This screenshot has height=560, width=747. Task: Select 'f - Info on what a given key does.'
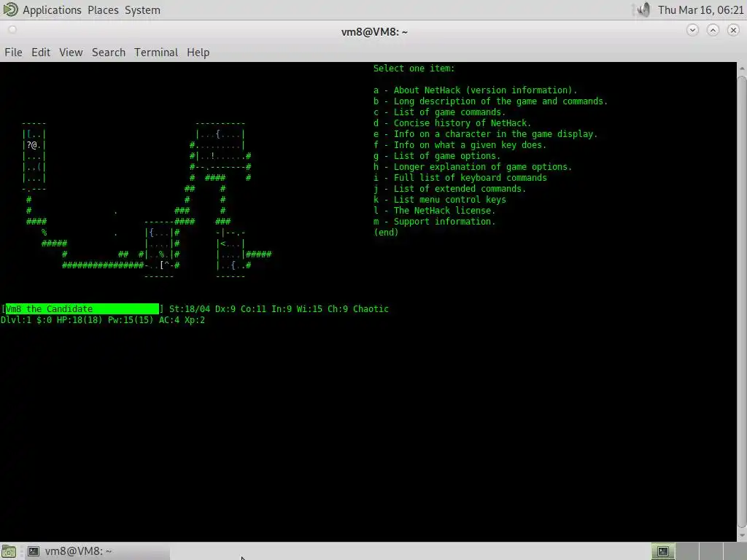click(460, 145)
